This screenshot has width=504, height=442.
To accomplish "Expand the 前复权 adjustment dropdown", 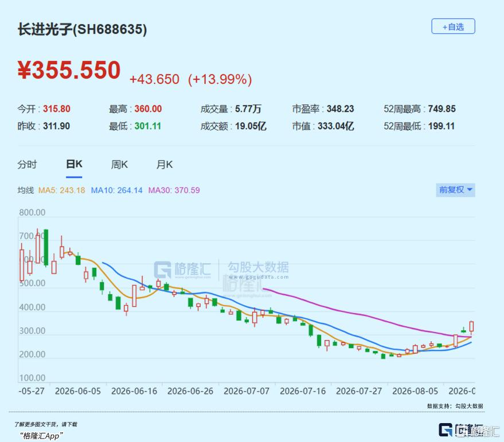I will point(455,190).
